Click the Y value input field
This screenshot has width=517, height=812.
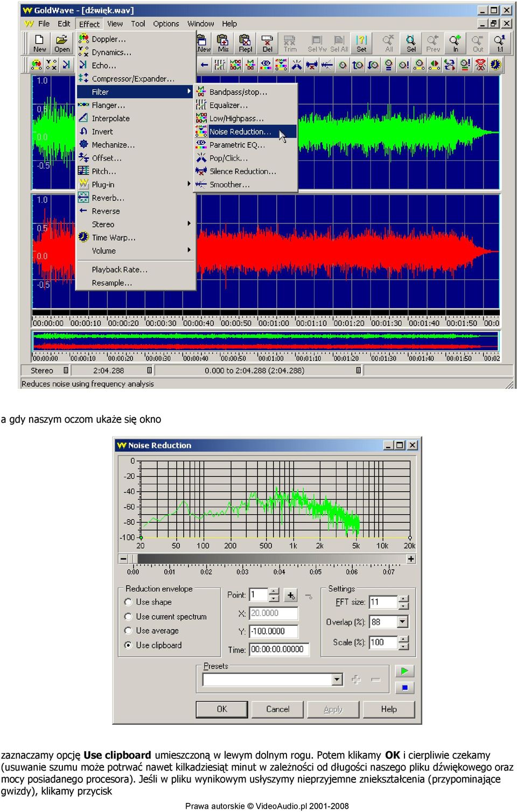tap(274, 631)
